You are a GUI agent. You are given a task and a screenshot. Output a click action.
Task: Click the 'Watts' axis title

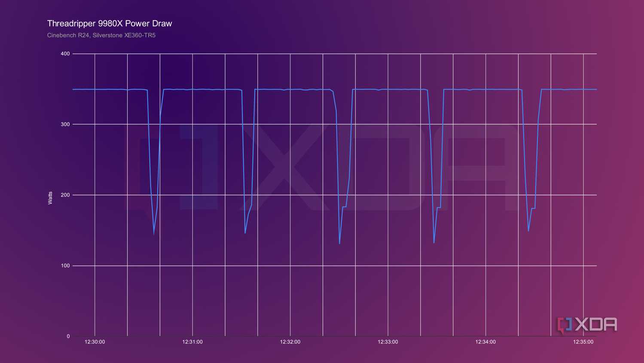coord(50,198)
